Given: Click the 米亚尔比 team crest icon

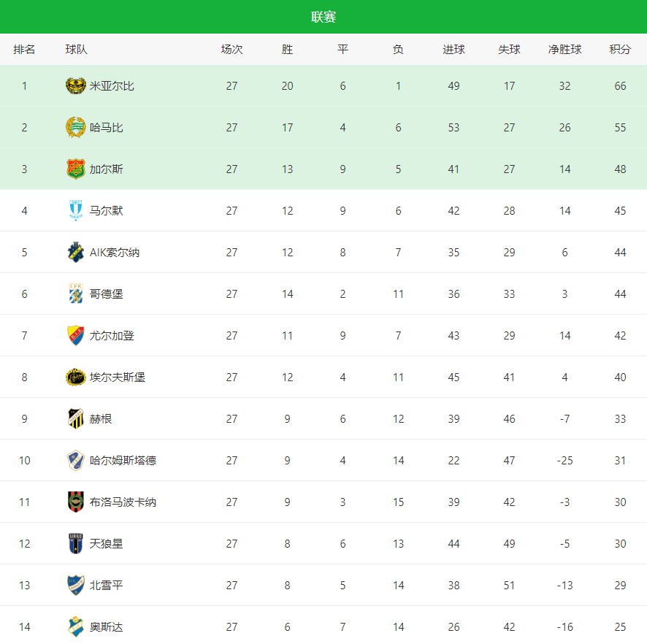Looking at the screenshot, I should pyautogui.click(x=76, y=86).
